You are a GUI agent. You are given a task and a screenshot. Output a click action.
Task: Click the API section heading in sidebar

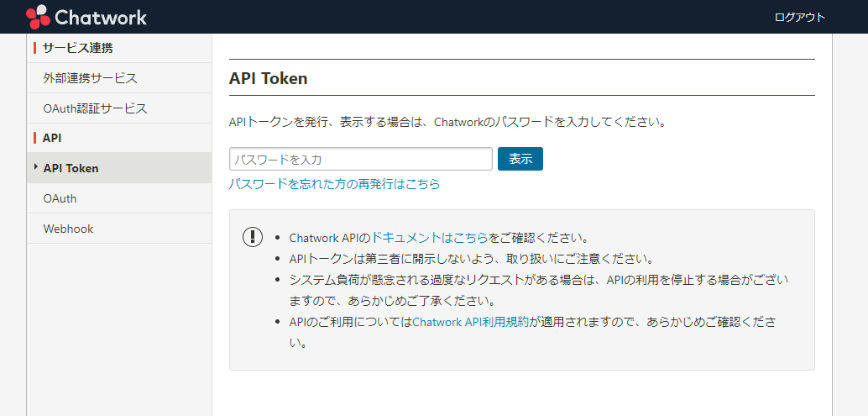click(52, 138)
